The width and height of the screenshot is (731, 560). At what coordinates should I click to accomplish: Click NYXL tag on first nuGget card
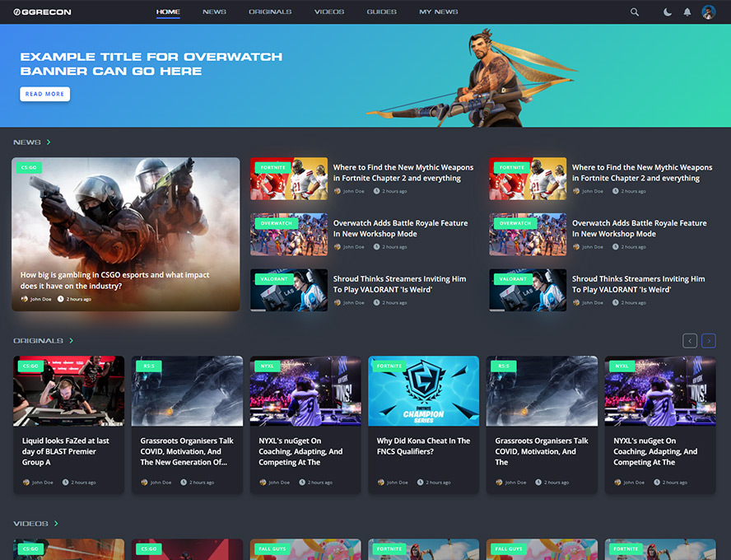(268, 366)
